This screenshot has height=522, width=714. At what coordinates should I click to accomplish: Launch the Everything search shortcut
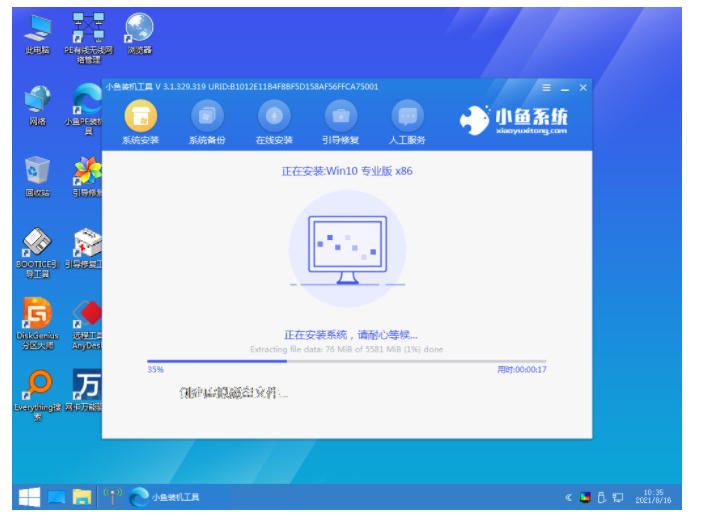38,387
